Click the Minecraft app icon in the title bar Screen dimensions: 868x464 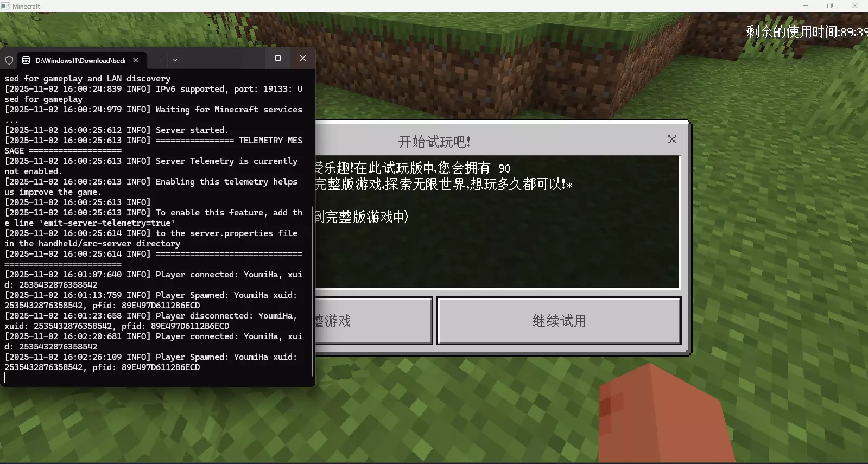click(5, 6)
